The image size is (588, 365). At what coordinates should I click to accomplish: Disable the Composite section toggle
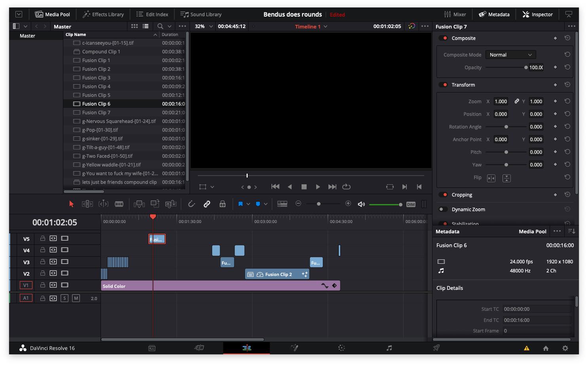click(x=443, y=38)
